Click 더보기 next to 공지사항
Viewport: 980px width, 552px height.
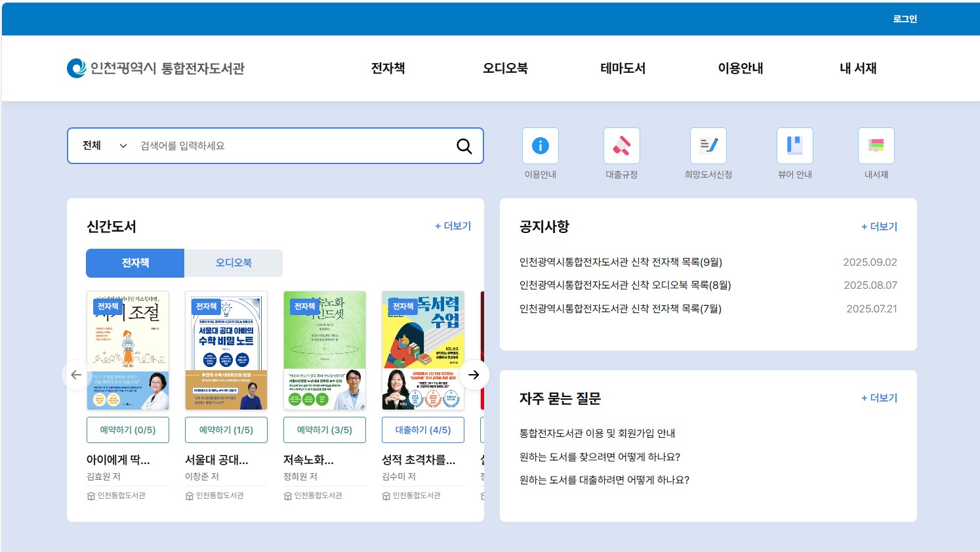879,226
